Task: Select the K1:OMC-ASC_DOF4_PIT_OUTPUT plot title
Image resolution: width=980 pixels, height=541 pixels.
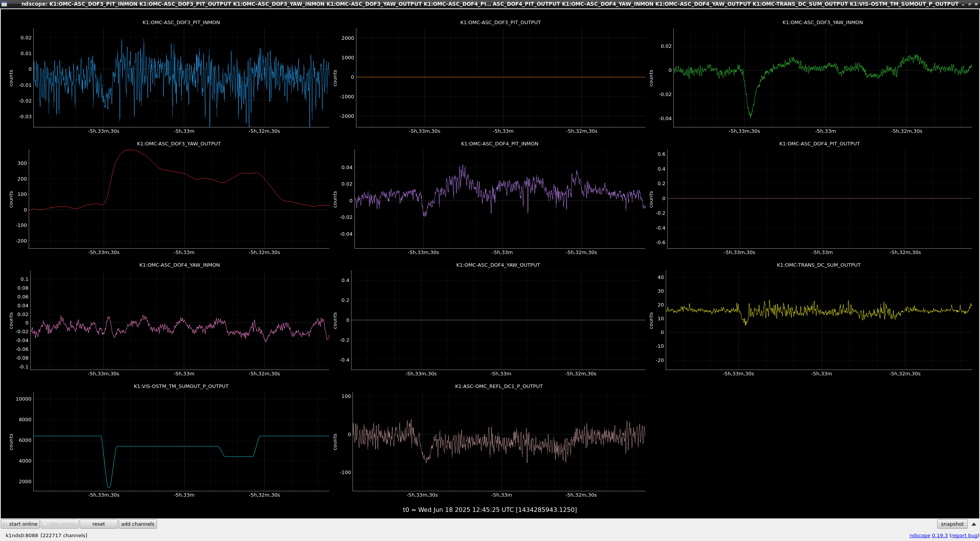Action: [820, 143]
